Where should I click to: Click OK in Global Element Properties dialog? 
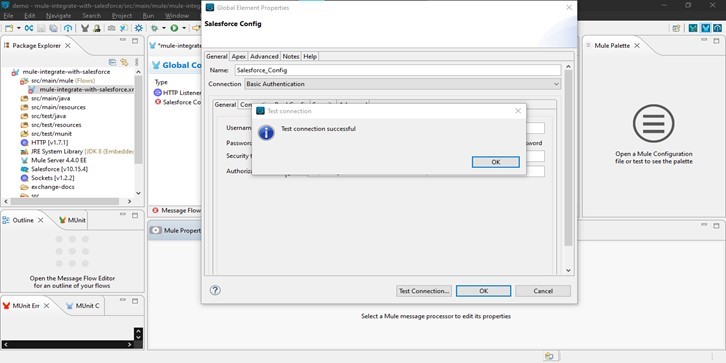click(483, 291)
